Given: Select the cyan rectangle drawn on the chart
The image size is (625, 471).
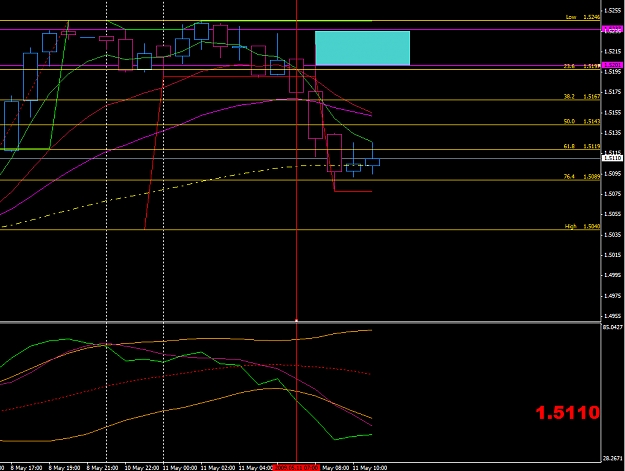Looking at the screenshot, I should [362, 48].
